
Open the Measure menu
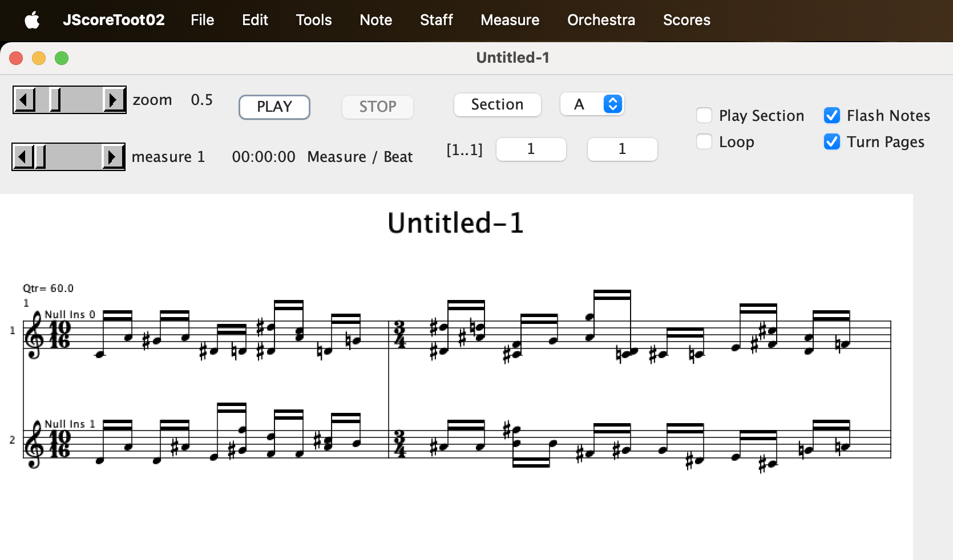[510, 20]
